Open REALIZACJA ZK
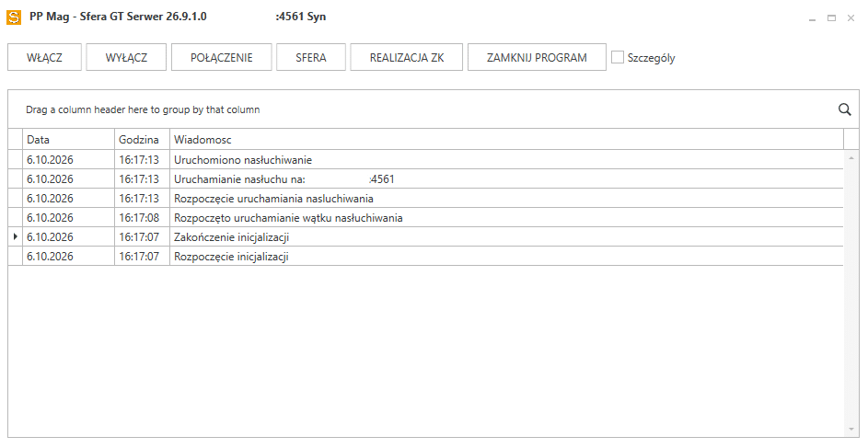The width and height of the screenshot is (868, 448). 406,58
